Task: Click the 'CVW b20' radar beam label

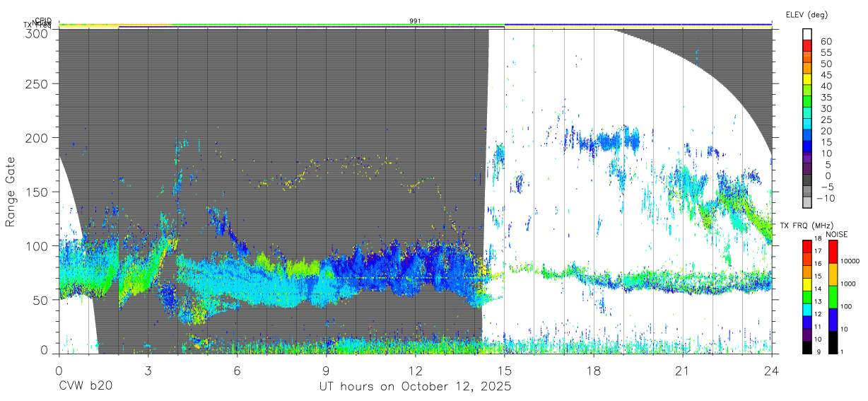Action: [x=85, y=387]
